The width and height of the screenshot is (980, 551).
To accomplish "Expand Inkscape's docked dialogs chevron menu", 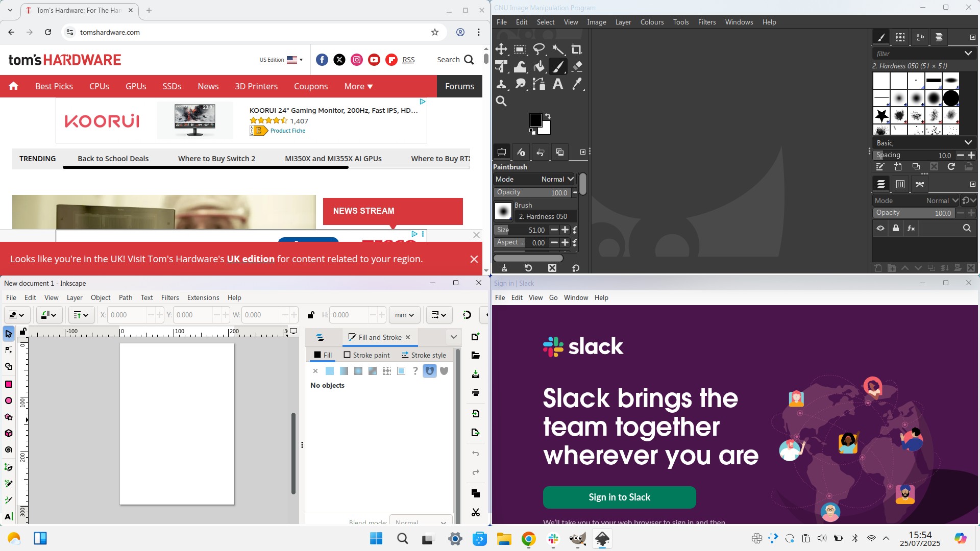I will coord(453,337).
